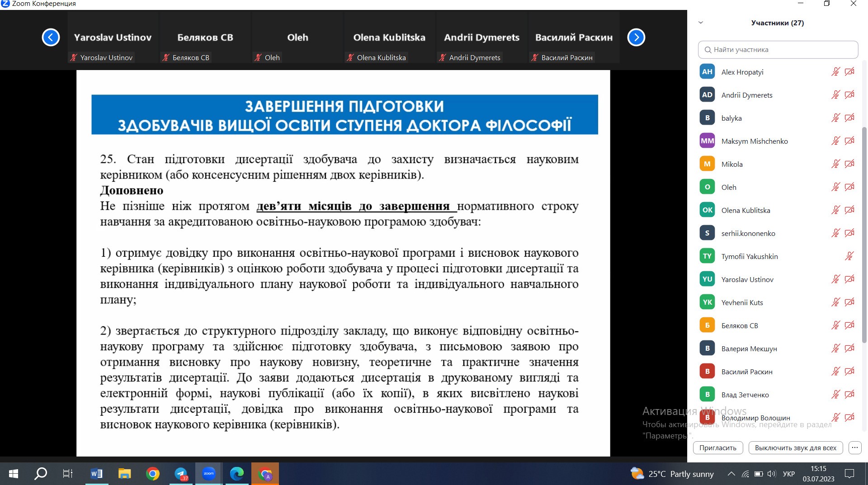Open Microsoft Word from the taskbar
The height and width of the screenshot is (485, 868).
tap(96, 473)
